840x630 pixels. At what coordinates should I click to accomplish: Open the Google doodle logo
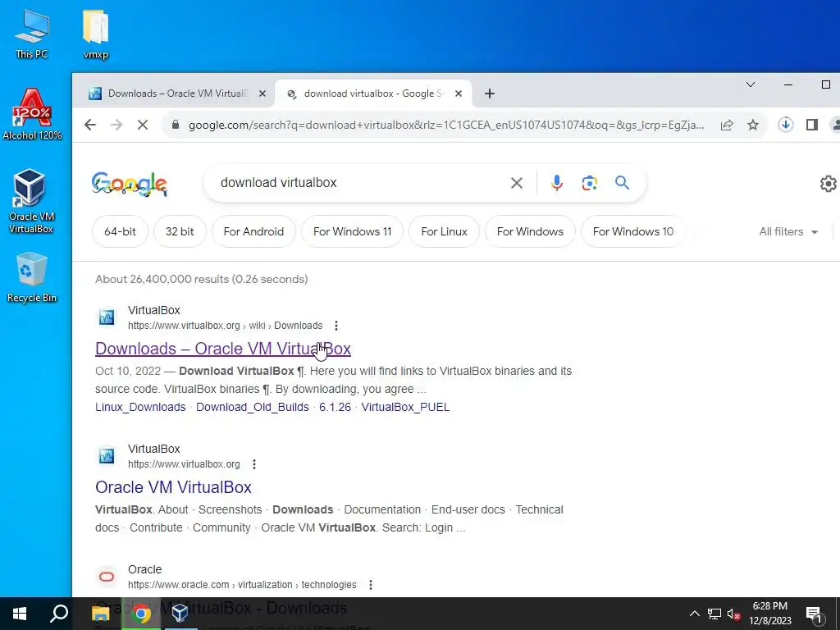click(129, 184)
